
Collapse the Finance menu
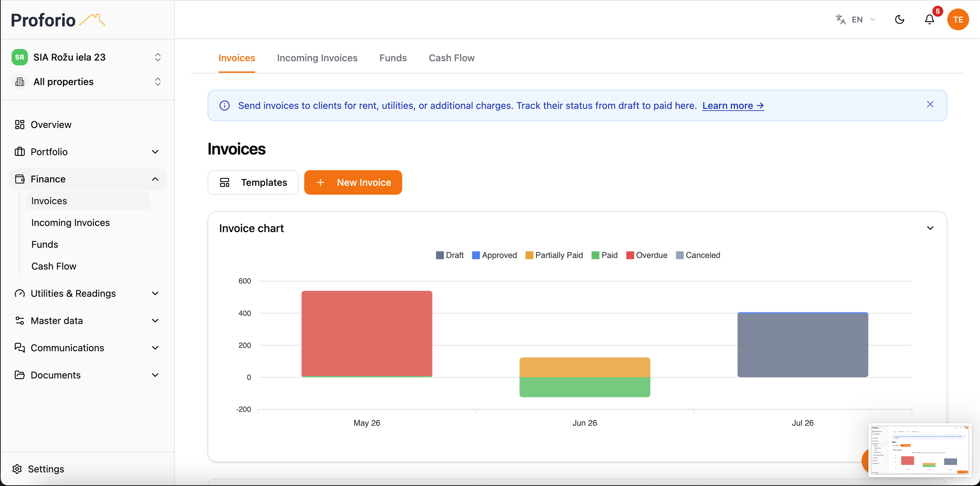click(x=155, y=179)
